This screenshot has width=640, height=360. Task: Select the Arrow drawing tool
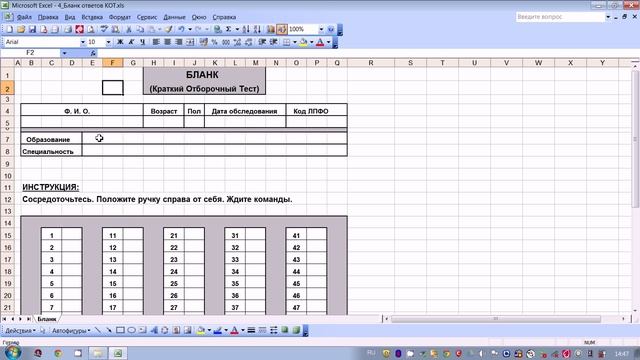(x=109, y=330)
